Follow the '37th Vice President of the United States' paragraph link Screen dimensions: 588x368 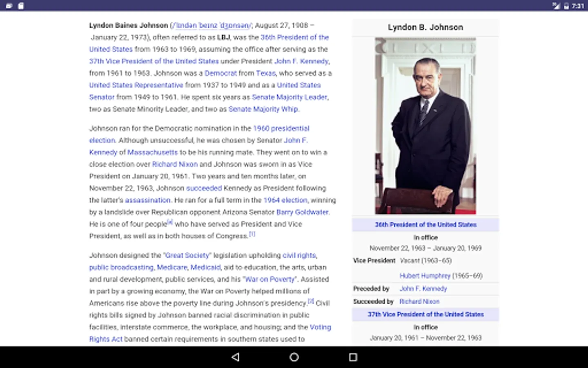(x=154, y=61)
